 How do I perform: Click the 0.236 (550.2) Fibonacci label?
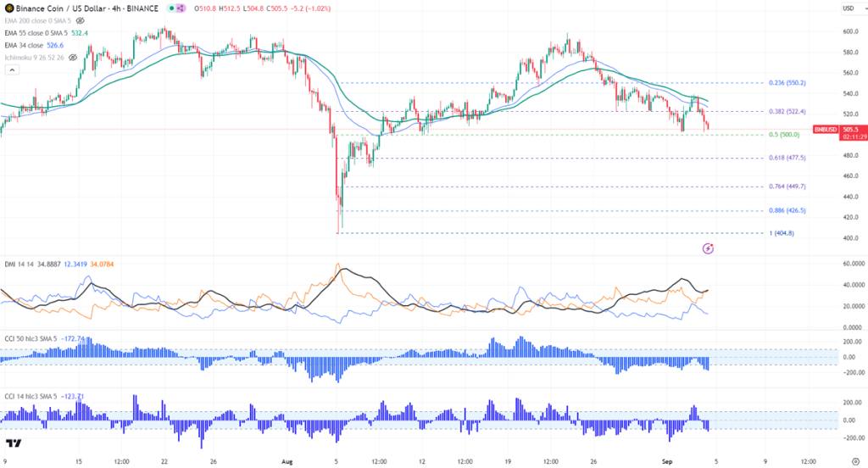787,83
